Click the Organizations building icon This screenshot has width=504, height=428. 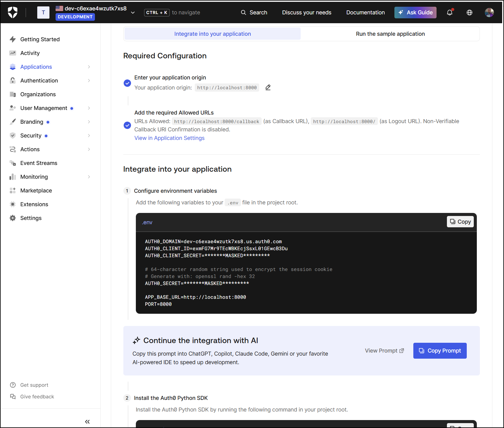click(13, 94)
